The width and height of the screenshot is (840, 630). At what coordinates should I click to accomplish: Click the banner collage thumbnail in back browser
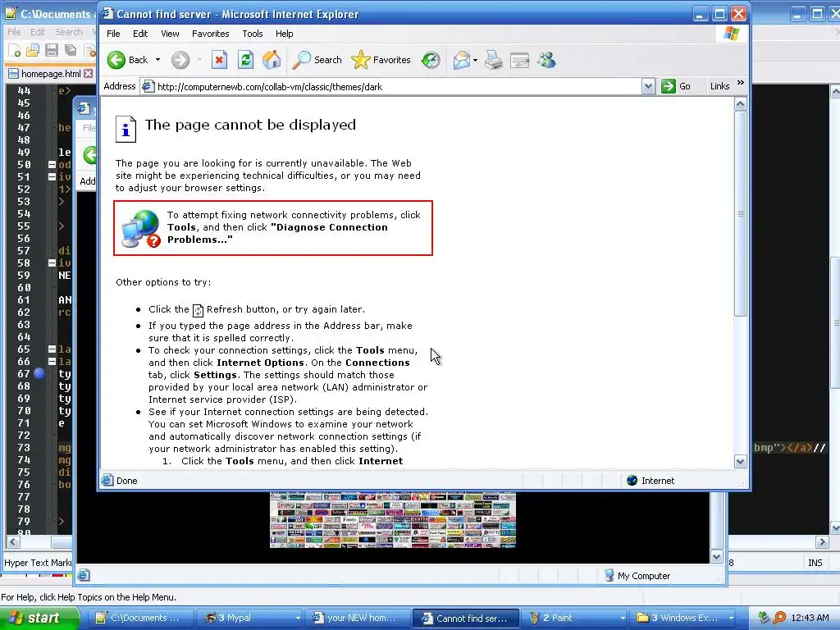tap(393, 519)
